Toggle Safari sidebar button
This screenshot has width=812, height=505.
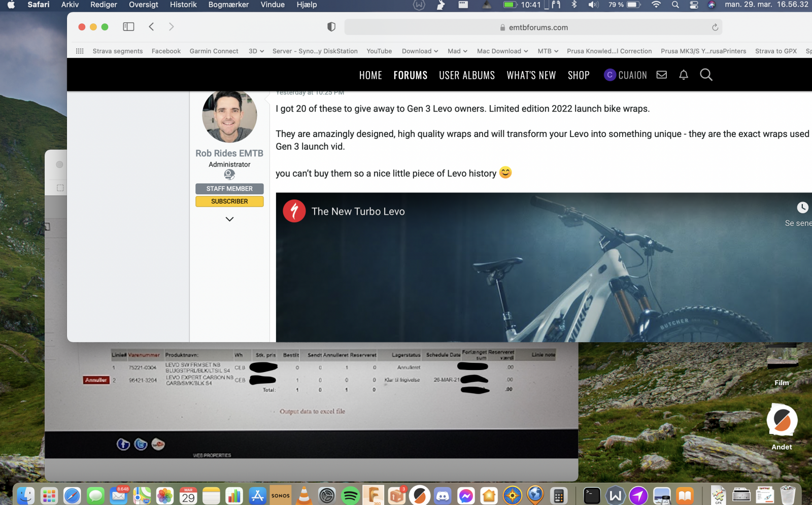click(x=128, y=27)
